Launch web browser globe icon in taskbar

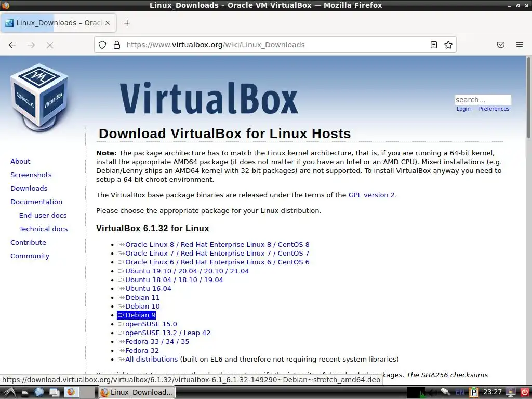[39, 392]
